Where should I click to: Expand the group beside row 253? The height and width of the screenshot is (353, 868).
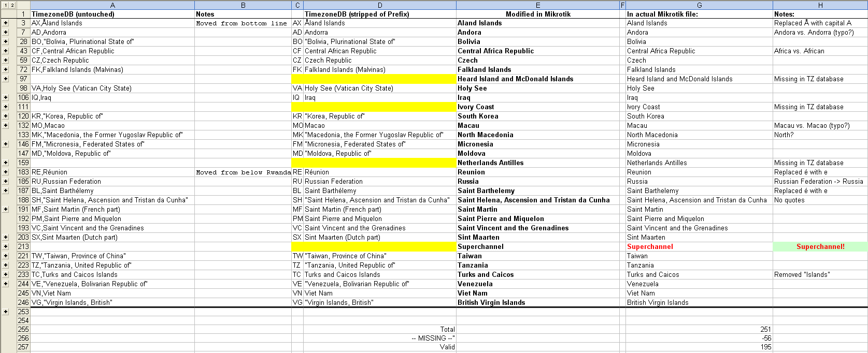[x=6, y=312]
